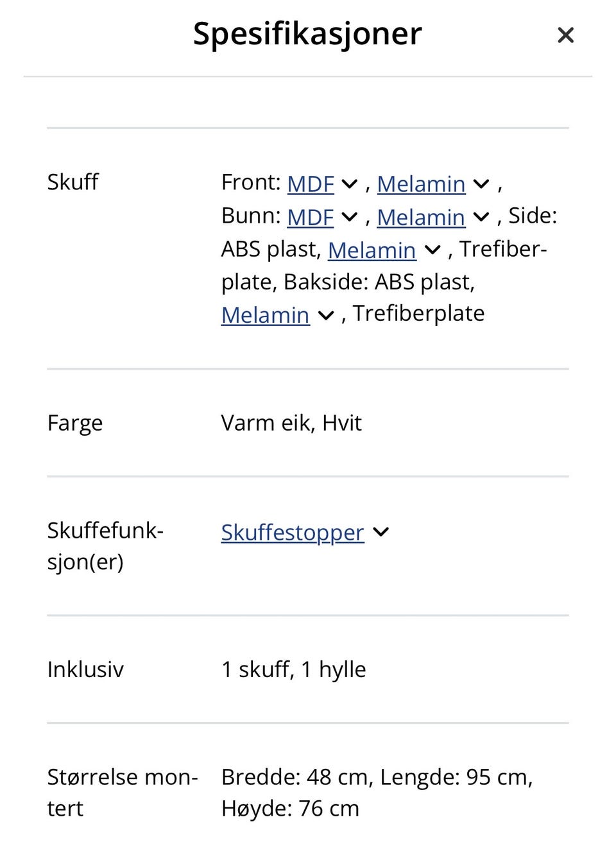Screen dimensions: 616x851
Task: Expand chevron after Front's Melamin link
Action: coord(481,184)
